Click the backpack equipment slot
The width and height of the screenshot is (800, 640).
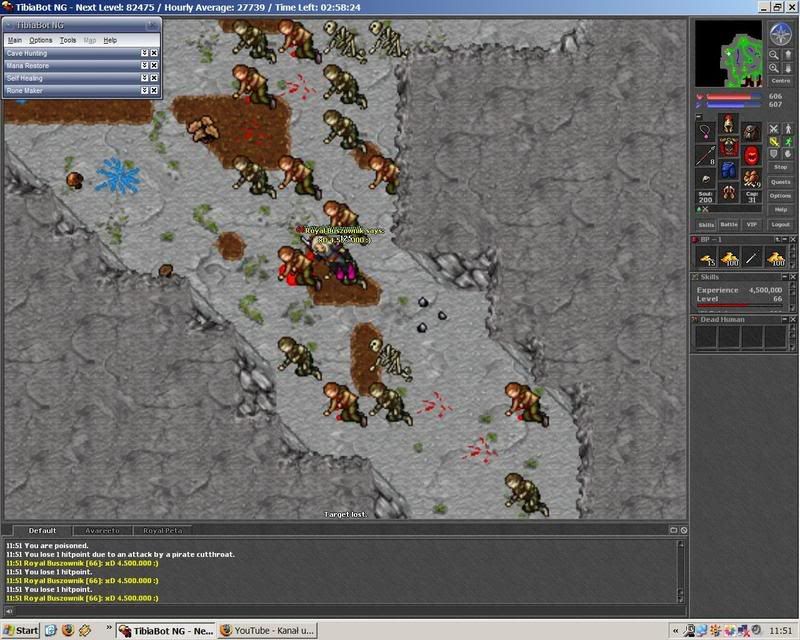click(x=751, y=132)
